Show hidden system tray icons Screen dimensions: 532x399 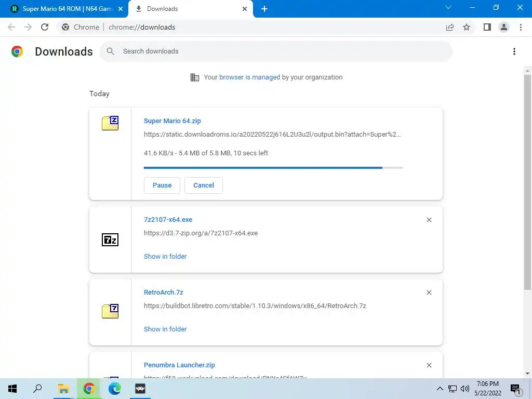tap(440, 389)
